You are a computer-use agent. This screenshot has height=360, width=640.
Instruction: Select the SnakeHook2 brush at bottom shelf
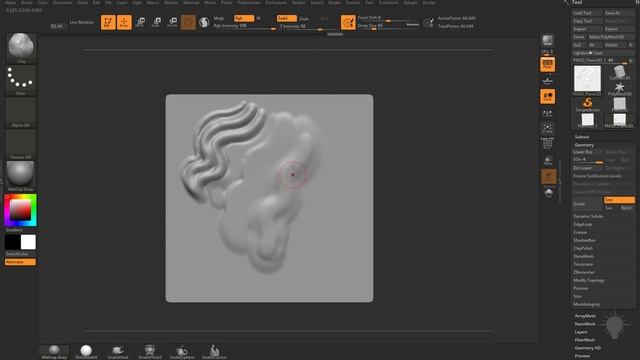(150, 351)
